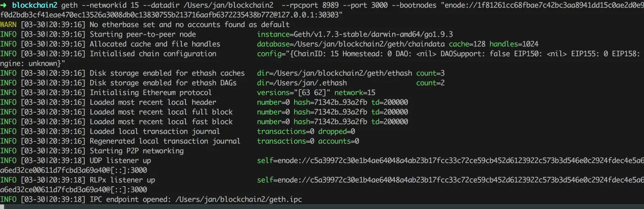Click the "Starting P2P networking" message
644x209 pixels.
coord(137,151)
